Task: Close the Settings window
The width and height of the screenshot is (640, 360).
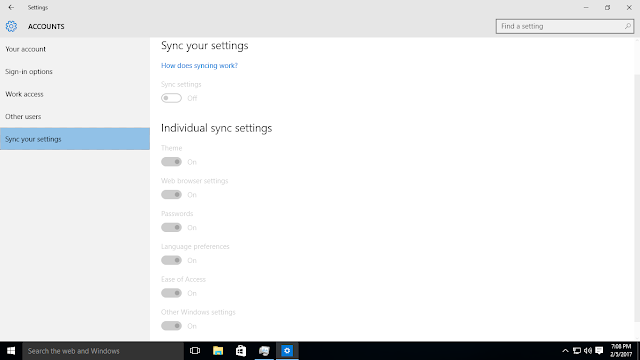Action: [x=629, y=7]
